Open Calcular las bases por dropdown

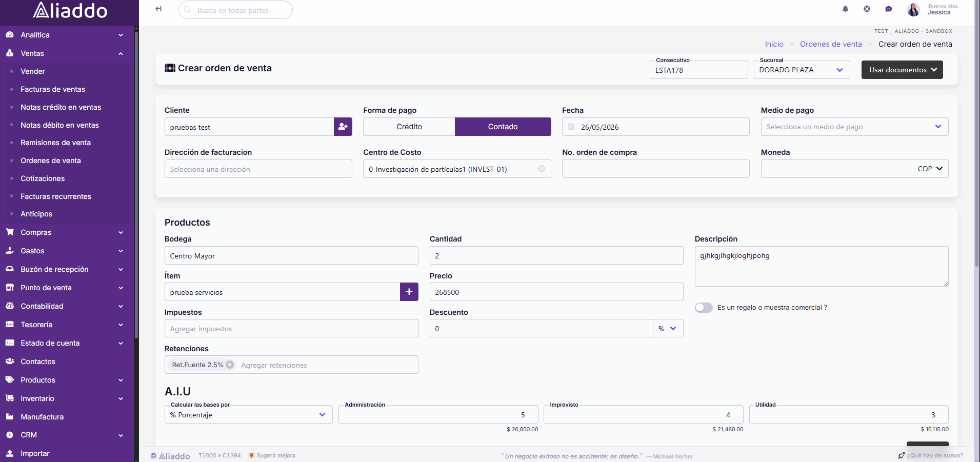248,414
